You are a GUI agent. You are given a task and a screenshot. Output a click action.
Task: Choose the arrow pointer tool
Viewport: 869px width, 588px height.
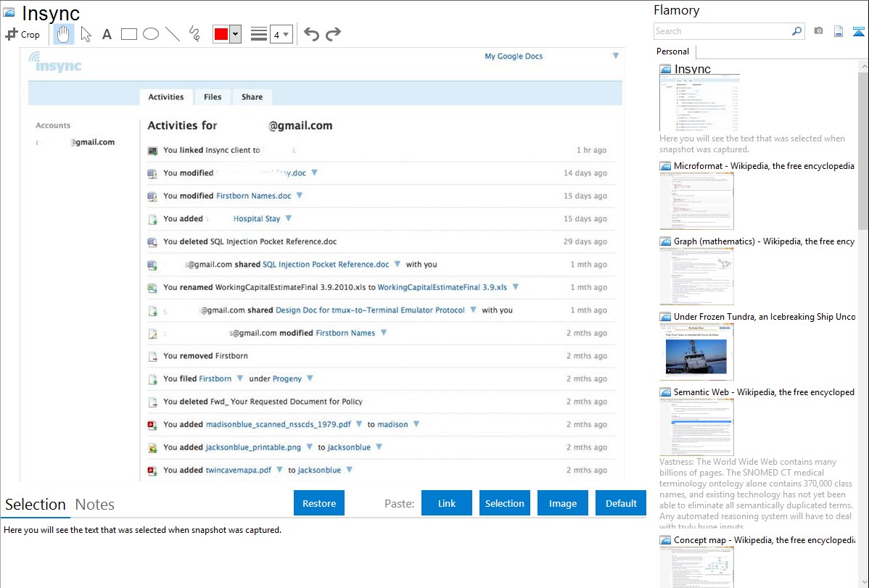86,34
